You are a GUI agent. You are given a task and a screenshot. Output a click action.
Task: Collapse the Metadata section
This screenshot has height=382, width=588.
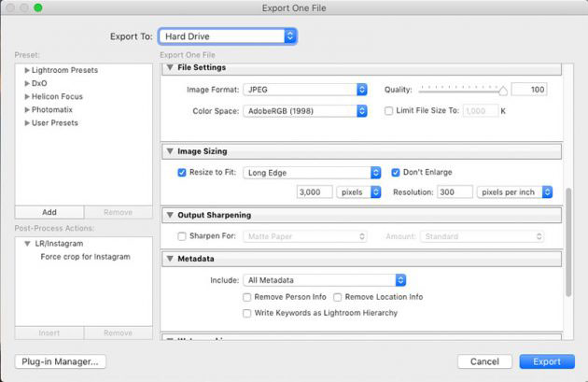[x=170, y=259]
